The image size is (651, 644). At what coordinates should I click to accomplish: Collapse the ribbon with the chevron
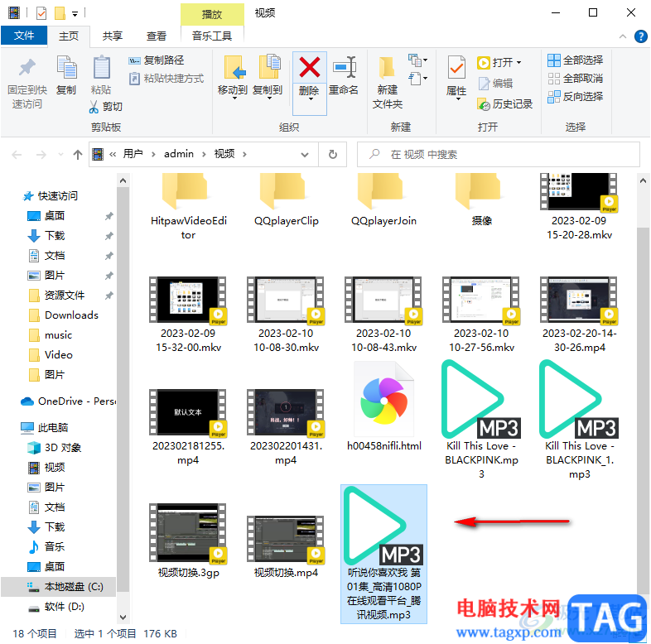coord(623,36)
